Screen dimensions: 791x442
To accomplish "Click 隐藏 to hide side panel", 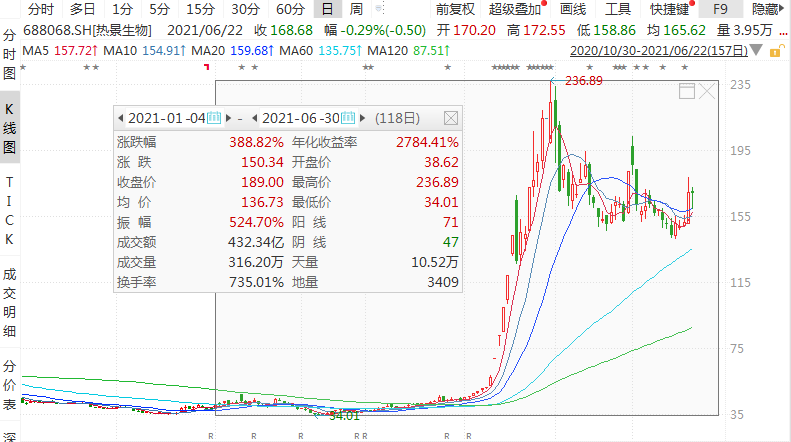I will pos(767,9).
